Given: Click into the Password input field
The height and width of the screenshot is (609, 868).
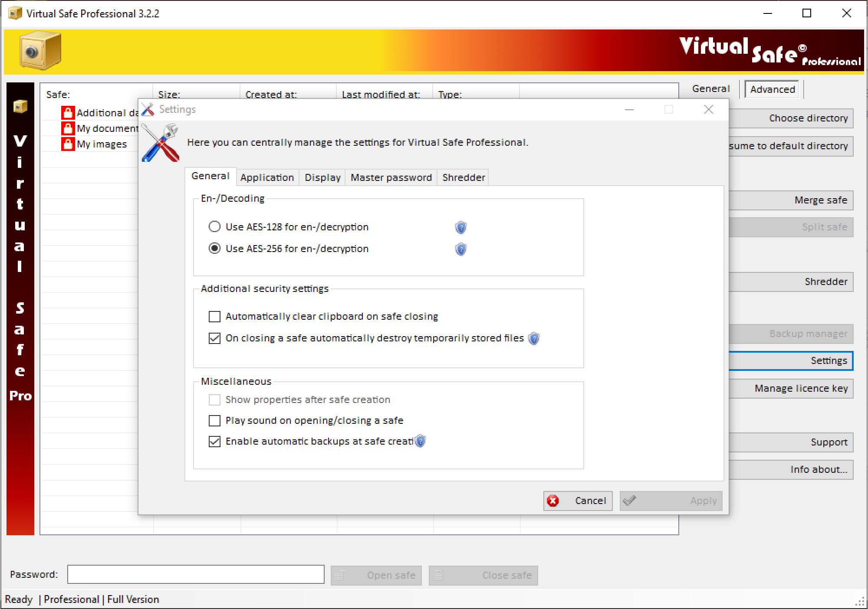Looking at the screenshot, I should click(196, 574).
